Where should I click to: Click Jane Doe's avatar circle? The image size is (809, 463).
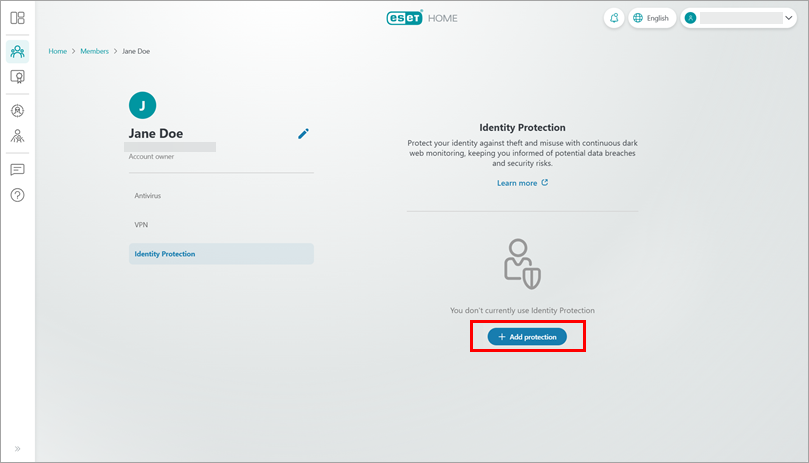click(142, 104)
